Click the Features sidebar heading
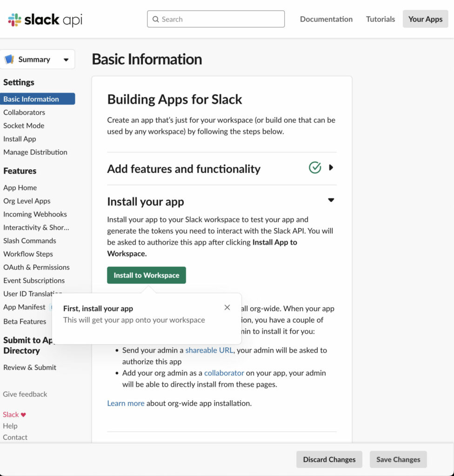 20,171
